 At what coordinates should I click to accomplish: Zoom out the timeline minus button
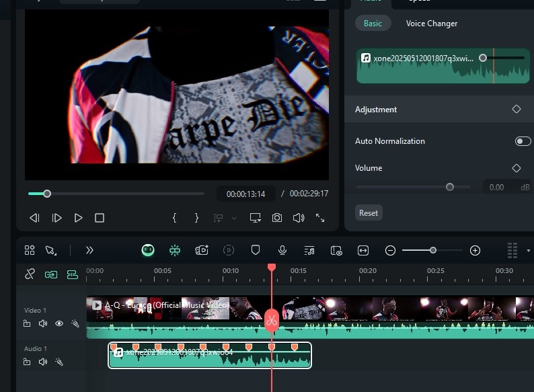390,251
